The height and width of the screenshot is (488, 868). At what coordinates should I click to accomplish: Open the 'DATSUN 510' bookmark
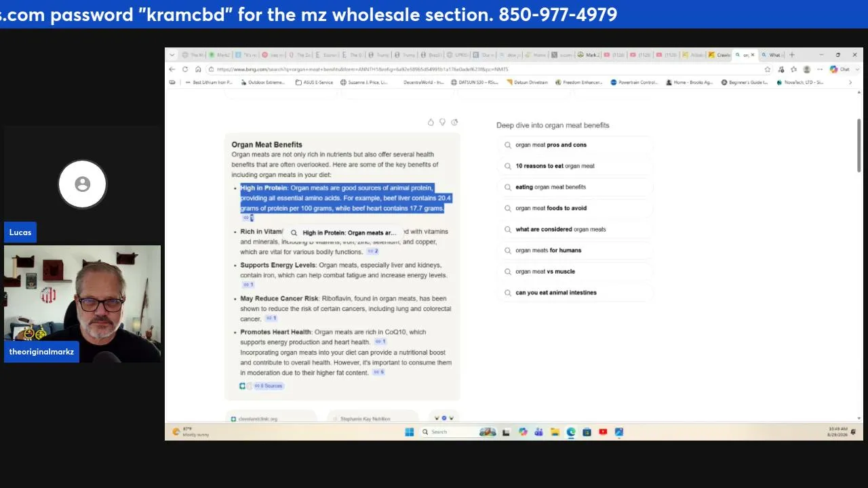(474, 83)
